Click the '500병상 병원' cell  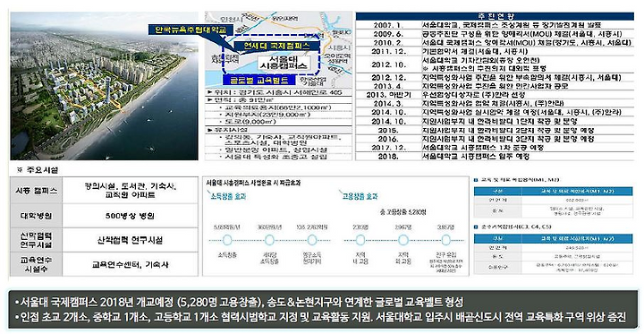[130, 216]
